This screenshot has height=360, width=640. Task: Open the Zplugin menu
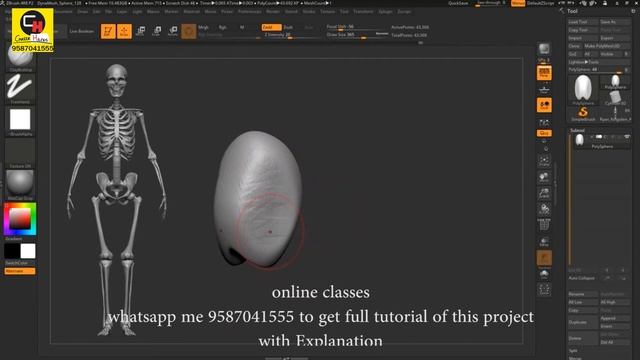[385, 11]
